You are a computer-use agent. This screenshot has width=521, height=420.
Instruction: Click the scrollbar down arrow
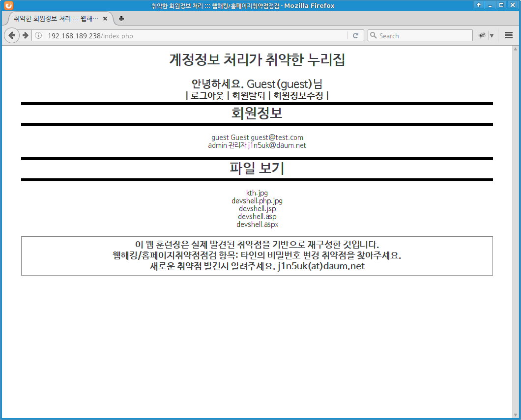pyautogui.click(x=516, y=415)
